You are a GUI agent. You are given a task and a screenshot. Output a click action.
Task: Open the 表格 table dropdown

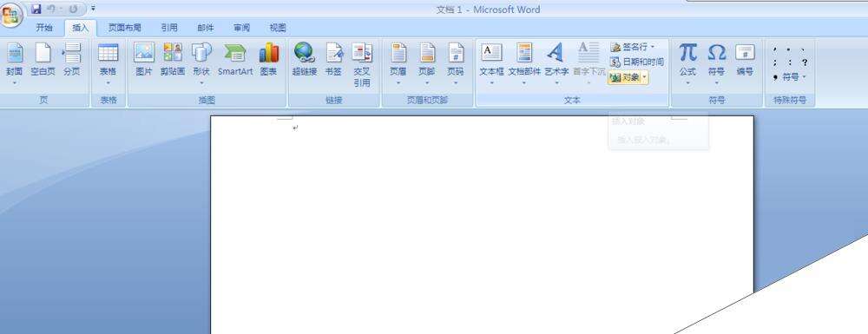108,63
